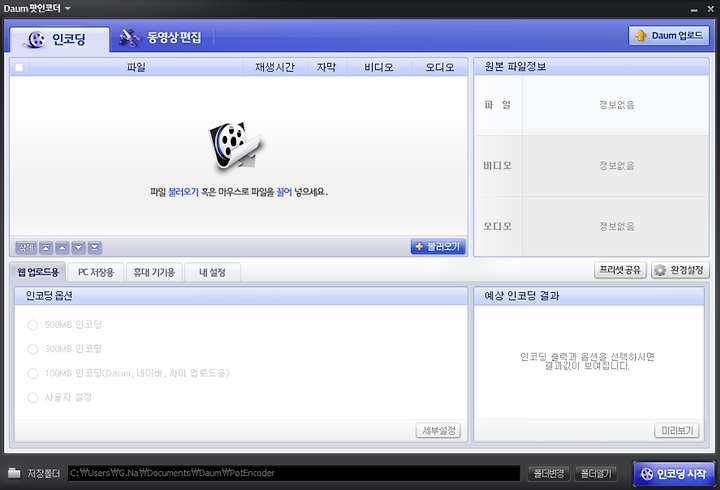Move selected file up one position
Viewport: 720px width, 490px height.
62,248
